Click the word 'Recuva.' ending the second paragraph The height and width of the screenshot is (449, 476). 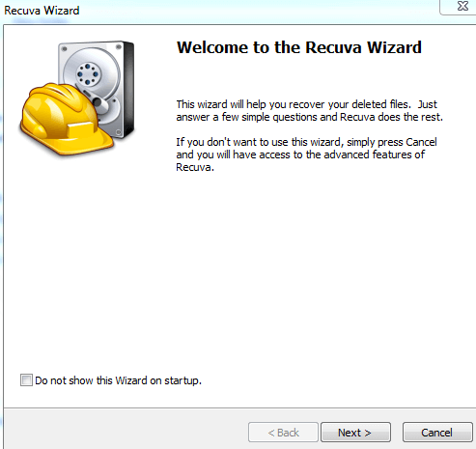195,167
